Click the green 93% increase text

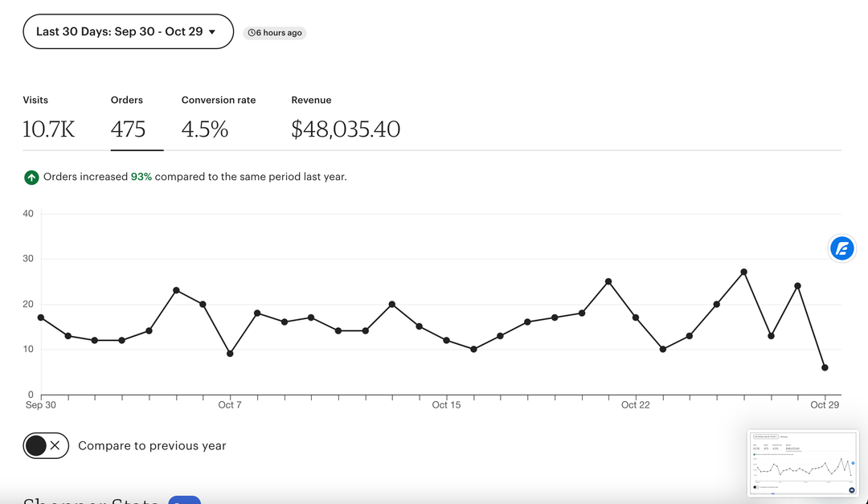(141, 177)
